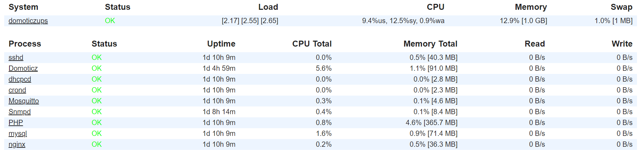
Task: Click the Process column header
Action: pyautogui.click(x=25, y=44)
